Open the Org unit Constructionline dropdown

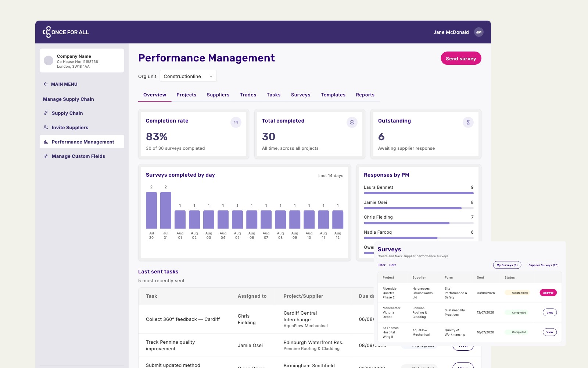click(x=188, y=76)
